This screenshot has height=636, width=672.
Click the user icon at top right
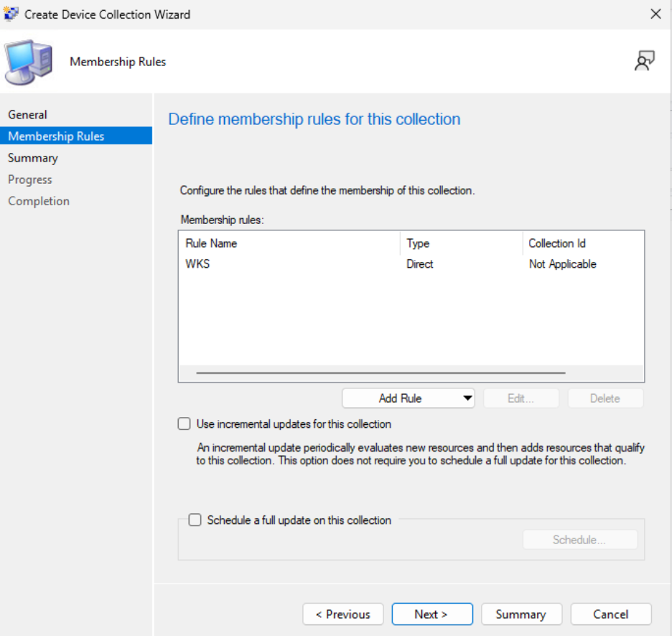(x=645, y=60)
